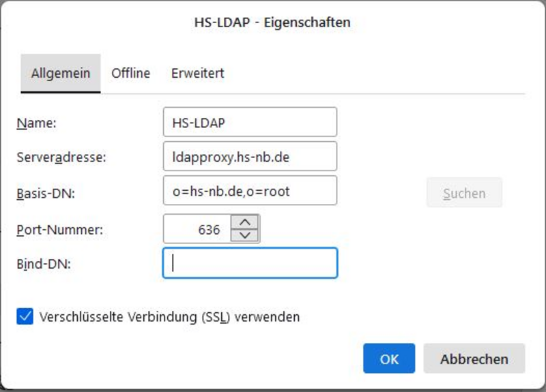Place cursor in the Basis-DN field

pos(250,191)
